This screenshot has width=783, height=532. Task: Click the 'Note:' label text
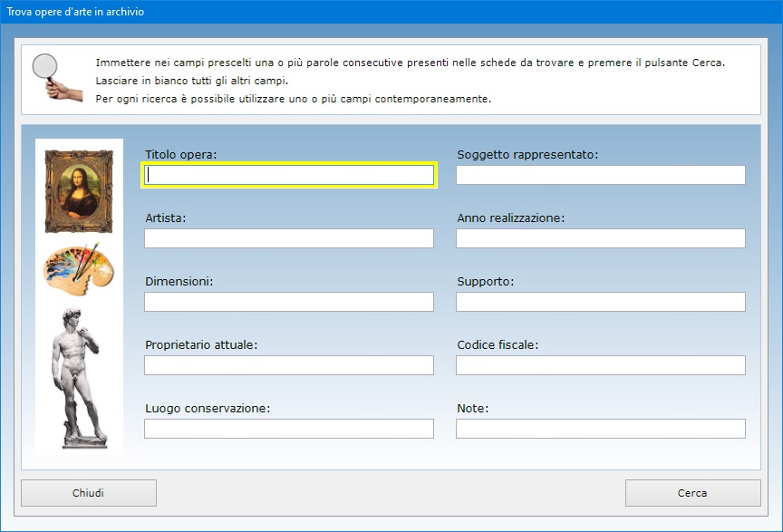pyautogui.click(x=472, y=409)
